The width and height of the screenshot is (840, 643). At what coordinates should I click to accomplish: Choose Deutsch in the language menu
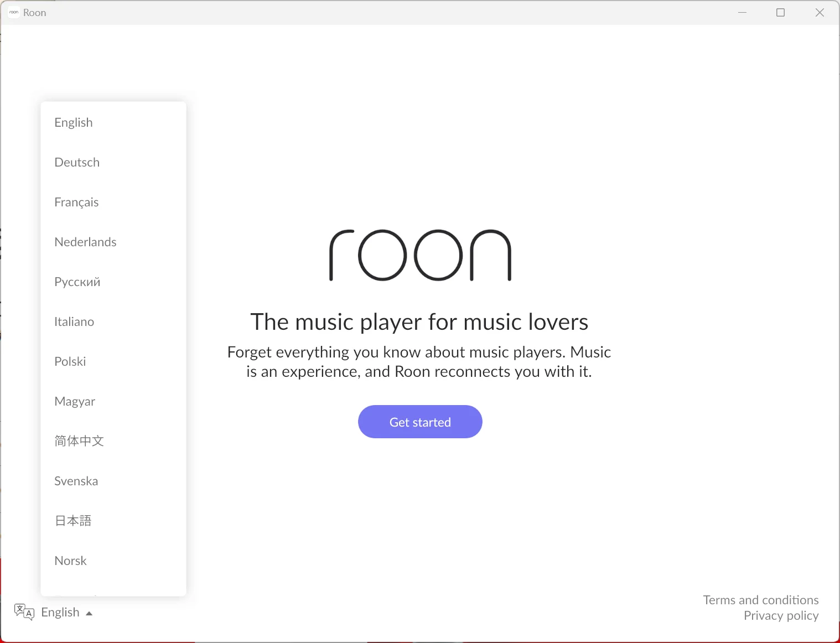point(77,162)
